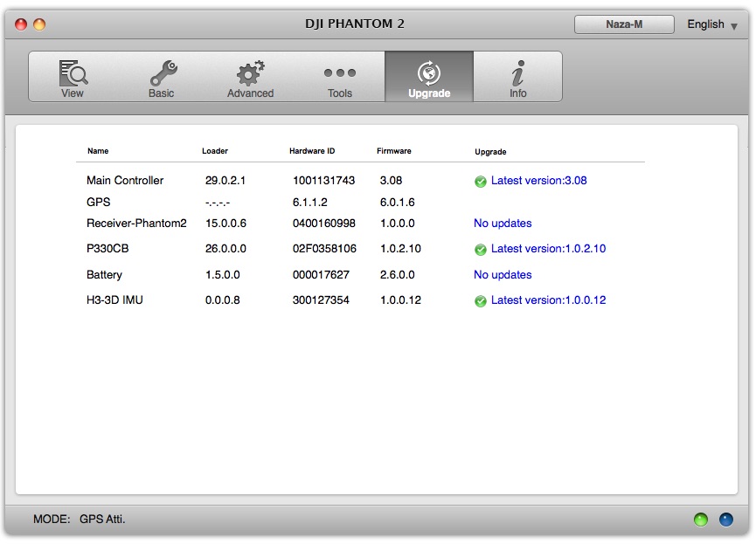The image size is (756, 544).
Task: Click the GPS Atti. mode status text
Action: [102, 520]
